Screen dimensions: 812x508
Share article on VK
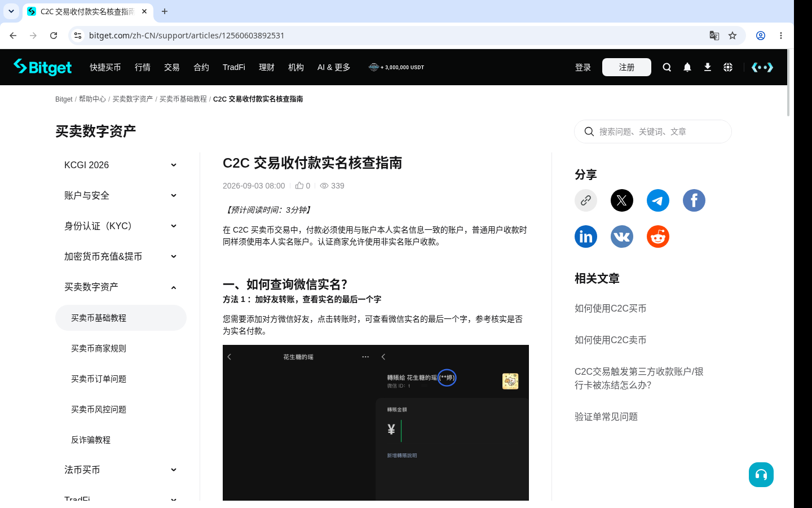[622, 237]
